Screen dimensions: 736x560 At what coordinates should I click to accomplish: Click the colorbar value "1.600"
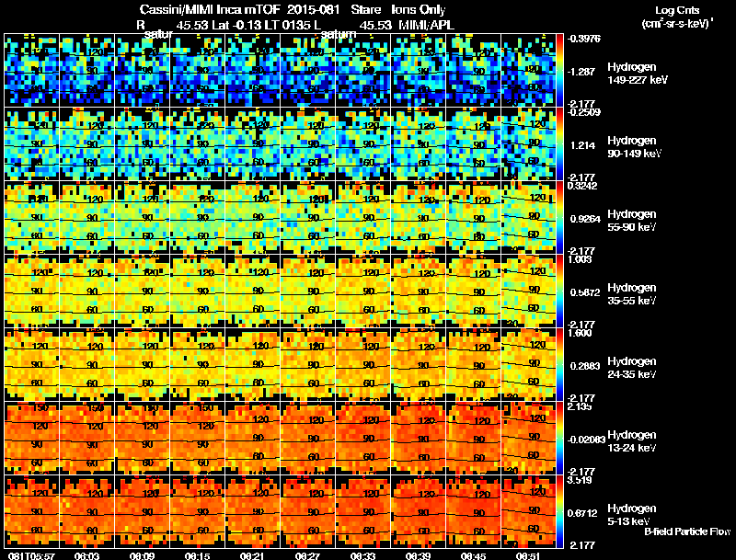coord(580,333)
